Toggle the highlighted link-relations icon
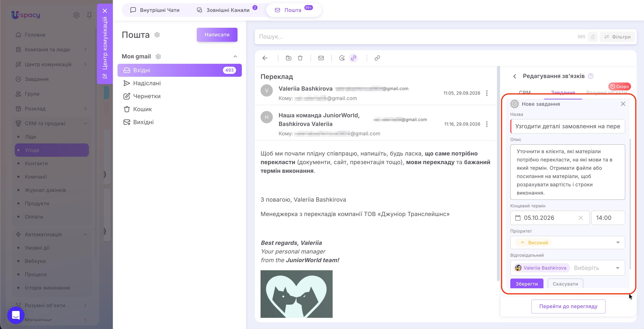 point(353,58)
